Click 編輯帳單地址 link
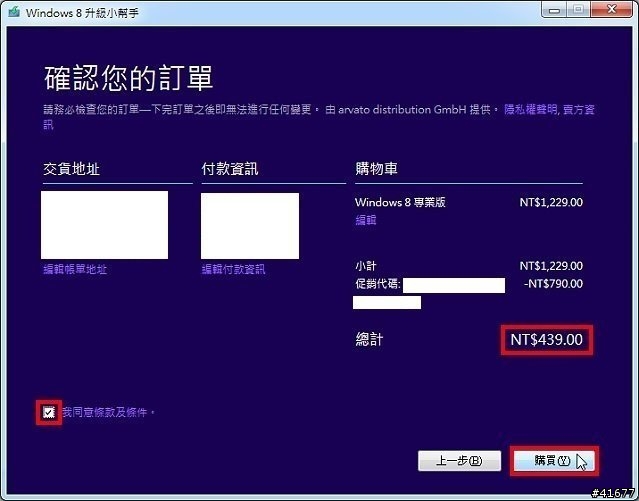This screenshot has height=501, width=639. click(x=75, y=269)
